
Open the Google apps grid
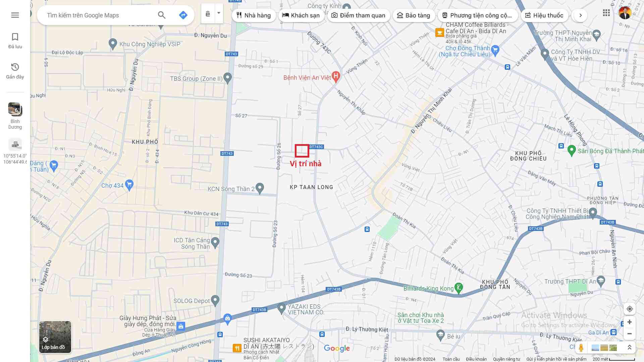[x=606, y=13]
